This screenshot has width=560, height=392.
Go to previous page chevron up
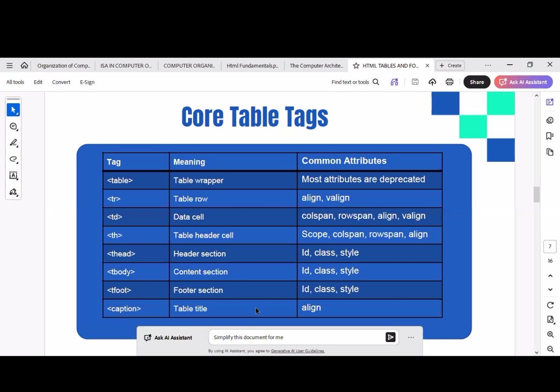pyautogui.click(x=550, y=276)
